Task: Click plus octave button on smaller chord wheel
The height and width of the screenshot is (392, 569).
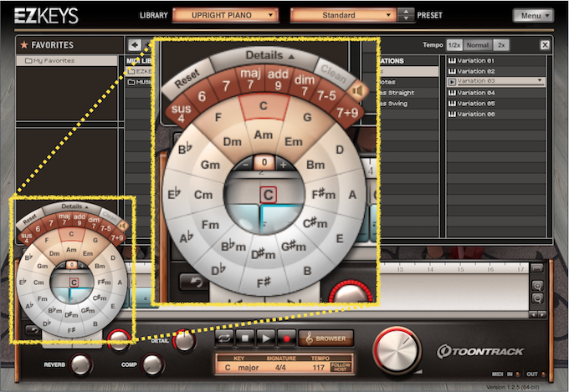Action: pyautogui.click(x=82, y=265)
